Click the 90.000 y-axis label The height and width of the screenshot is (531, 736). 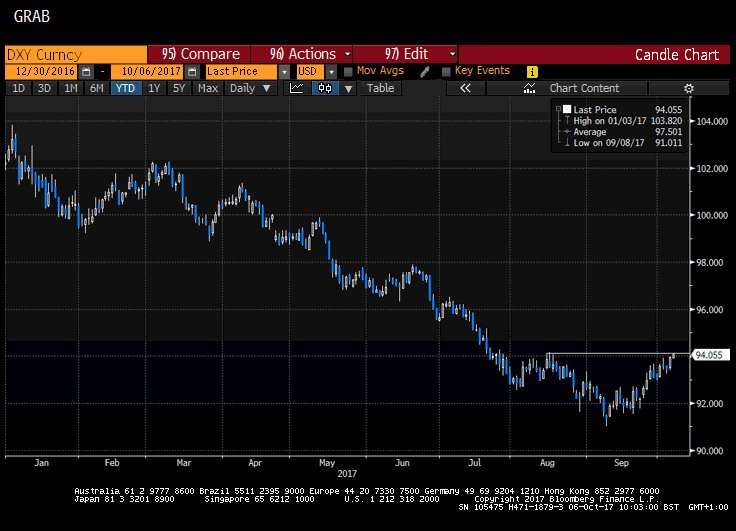coord(712,451)
